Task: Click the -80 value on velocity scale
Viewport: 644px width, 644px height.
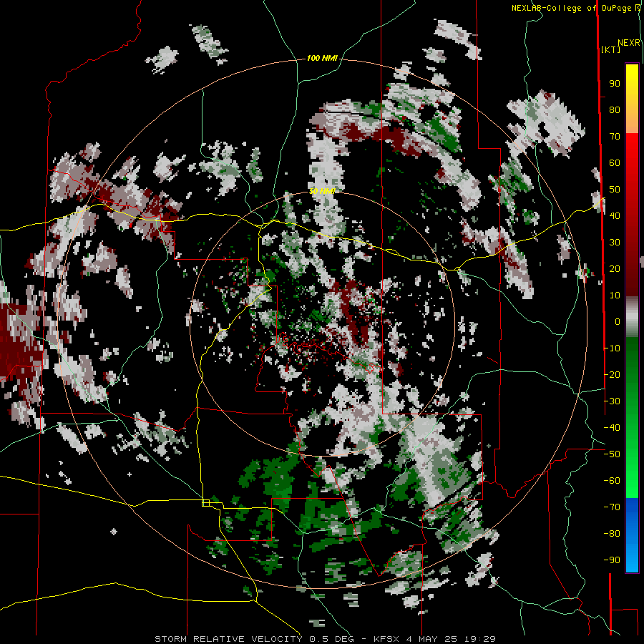Action: [612, 534]
